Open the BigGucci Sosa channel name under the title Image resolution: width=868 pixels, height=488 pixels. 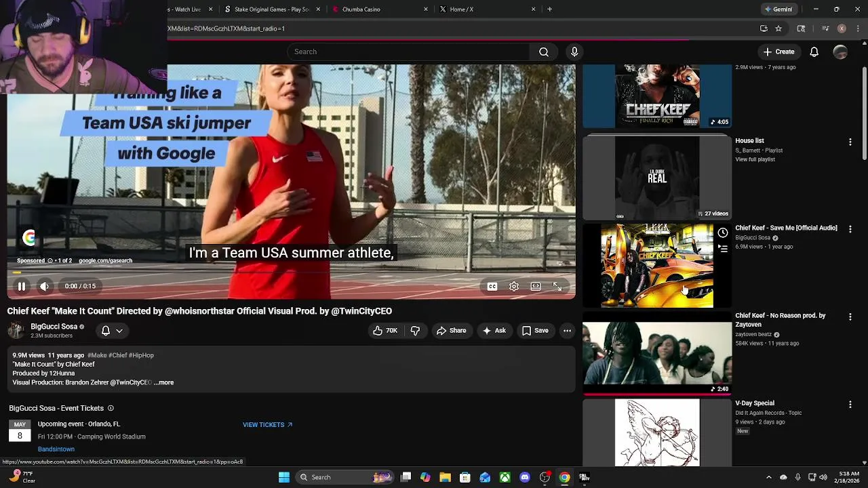pos(54,327)
